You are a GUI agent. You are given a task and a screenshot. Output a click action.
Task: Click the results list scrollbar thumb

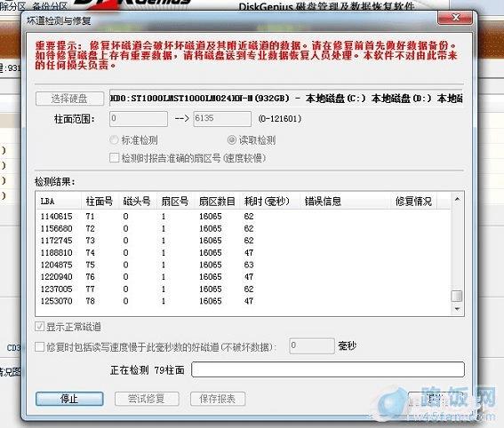coord(457,296)
